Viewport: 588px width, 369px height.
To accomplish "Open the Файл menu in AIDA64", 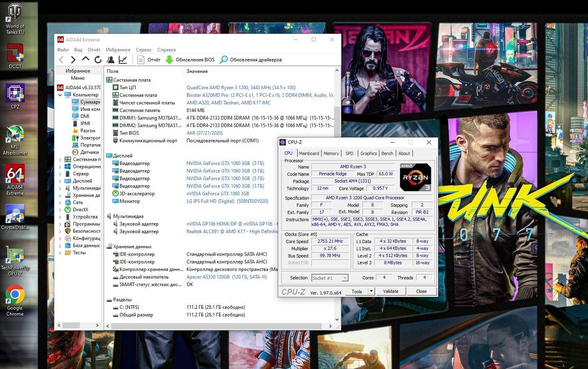I will tap(63, 50).
